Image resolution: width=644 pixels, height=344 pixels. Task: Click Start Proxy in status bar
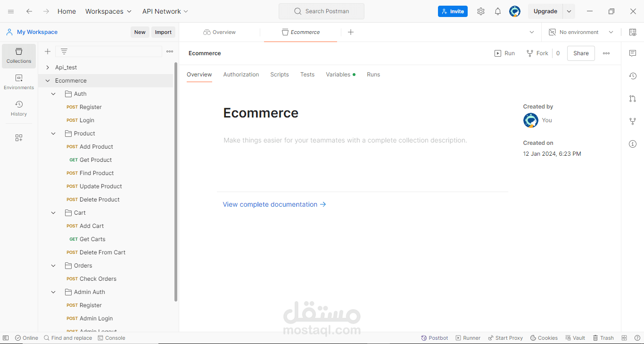coord(505,338)
